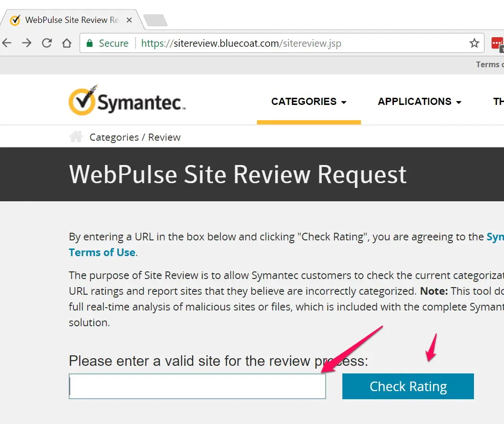Click the green Secure padlock icon
Screen dimensions: 504x424
click(x=89, y=43)
